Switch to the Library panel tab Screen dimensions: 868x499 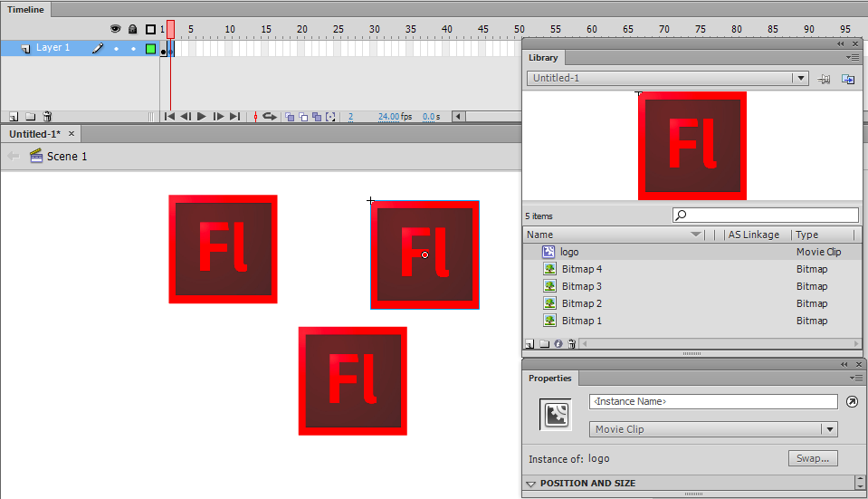click(543, 58)
